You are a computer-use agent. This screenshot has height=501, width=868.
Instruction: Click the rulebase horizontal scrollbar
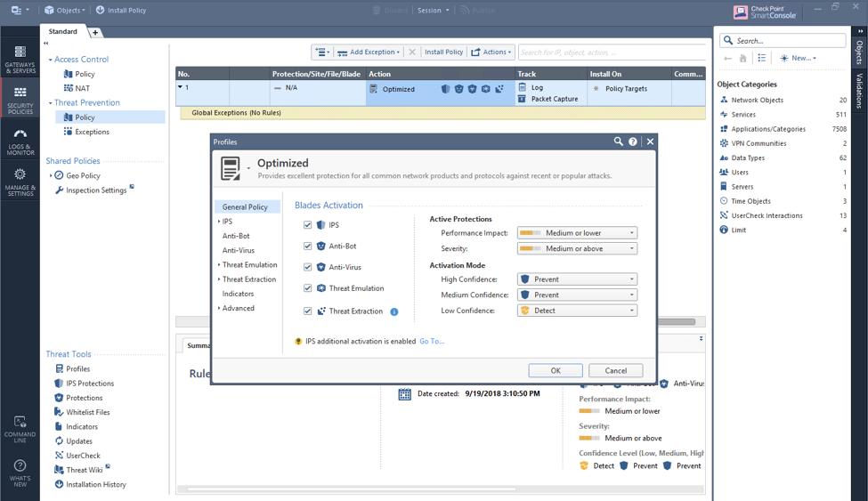tap(676, 321)
